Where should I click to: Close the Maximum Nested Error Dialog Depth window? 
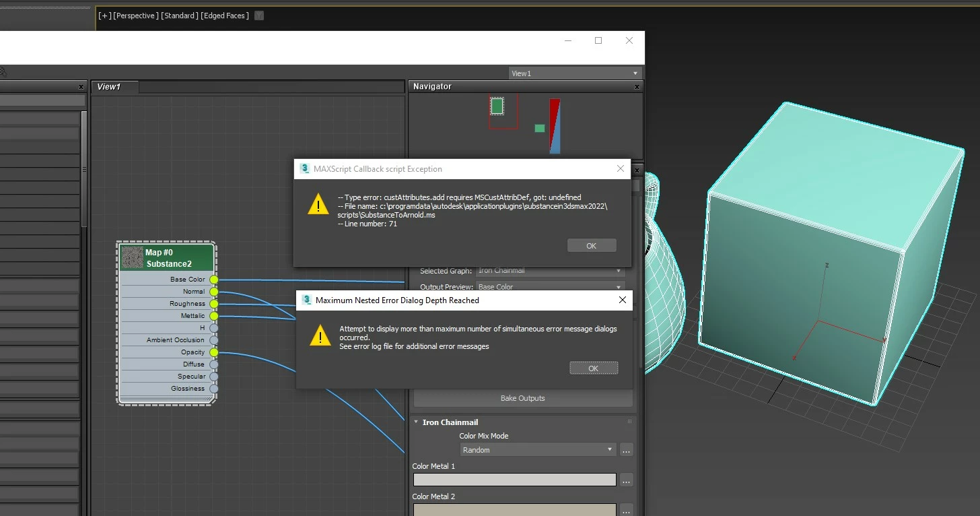point(622,300)
